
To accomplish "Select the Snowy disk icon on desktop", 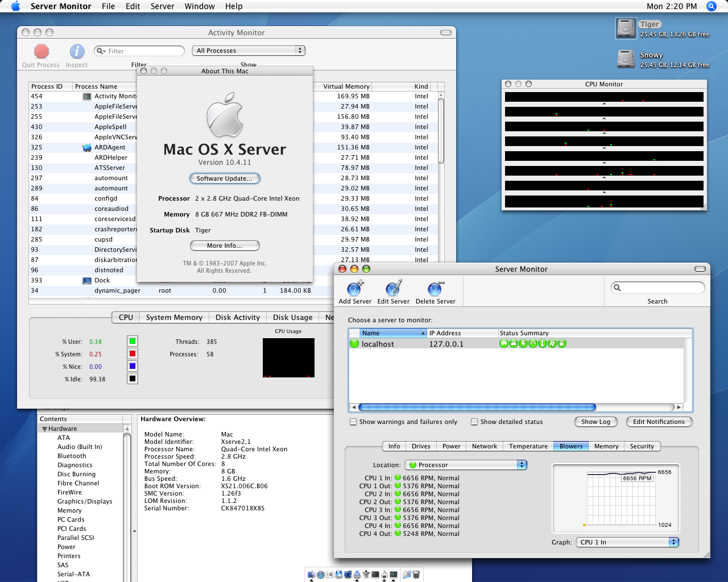I will [626, 59].
